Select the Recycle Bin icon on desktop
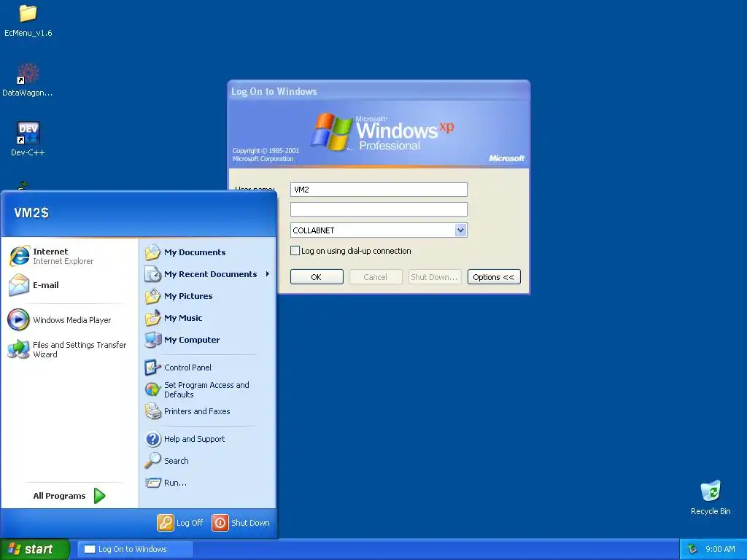This screenshot has height=560, width=747. [711, 491]
